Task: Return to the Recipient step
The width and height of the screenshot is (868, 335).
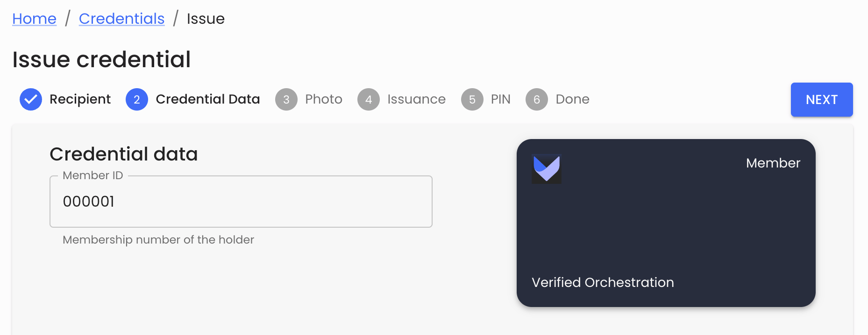Action: coord(80,99)
